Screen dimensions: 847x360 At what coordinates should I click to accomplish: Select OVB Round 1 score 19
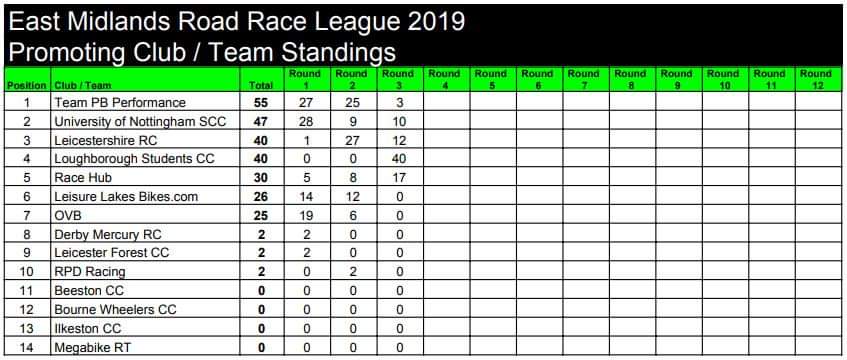(306, 215)
